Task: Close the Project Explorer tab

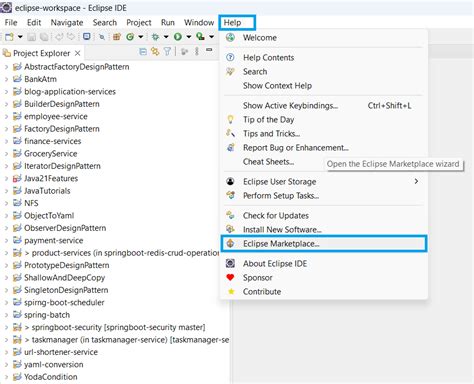Action: (x=78, y=53)
